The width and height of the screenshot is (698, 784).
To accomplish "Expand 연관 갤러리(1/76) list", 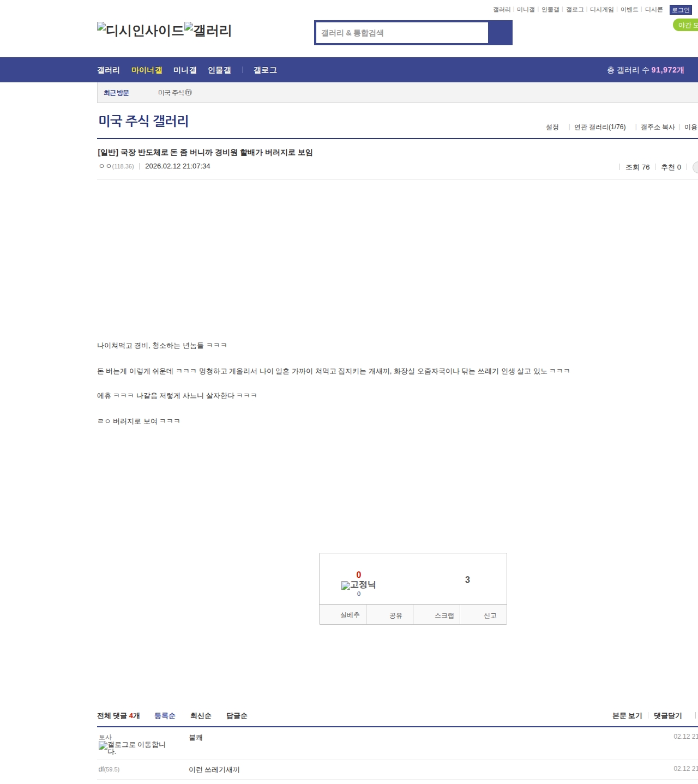I will [x=600, y=127].
